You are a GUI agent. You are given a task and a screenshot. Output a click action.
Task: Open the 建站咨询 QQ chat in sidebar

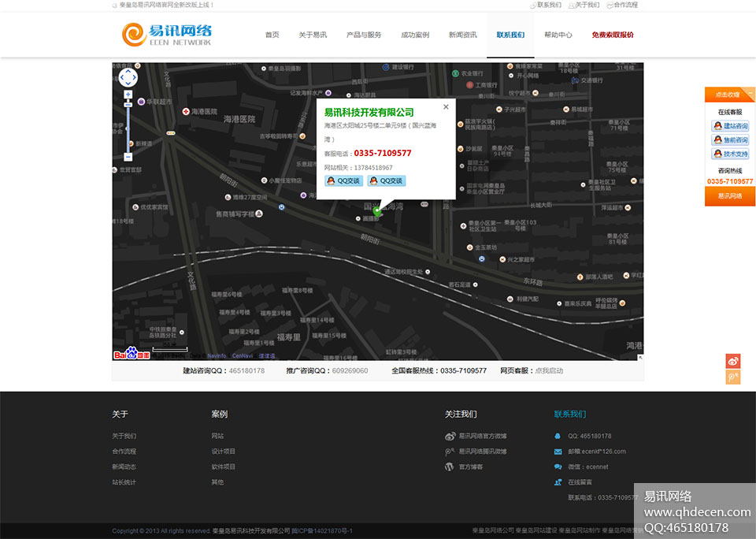pyautogui.click(x=731, y=126)
